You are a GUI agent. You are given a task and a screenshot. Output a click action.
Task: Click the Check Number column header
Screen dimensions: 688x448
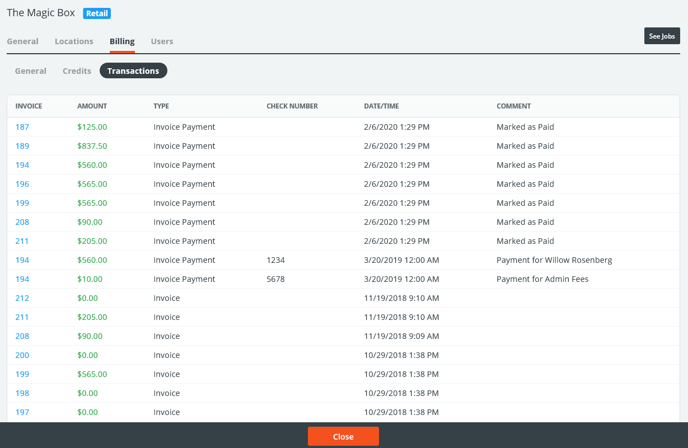coord(292,106)
